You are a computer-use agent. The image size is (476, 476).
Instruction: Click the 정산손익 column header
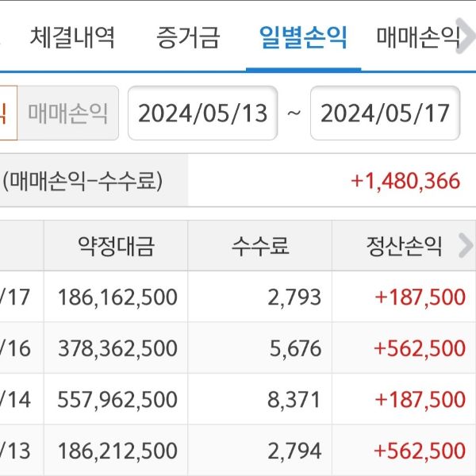pos(403,246)
